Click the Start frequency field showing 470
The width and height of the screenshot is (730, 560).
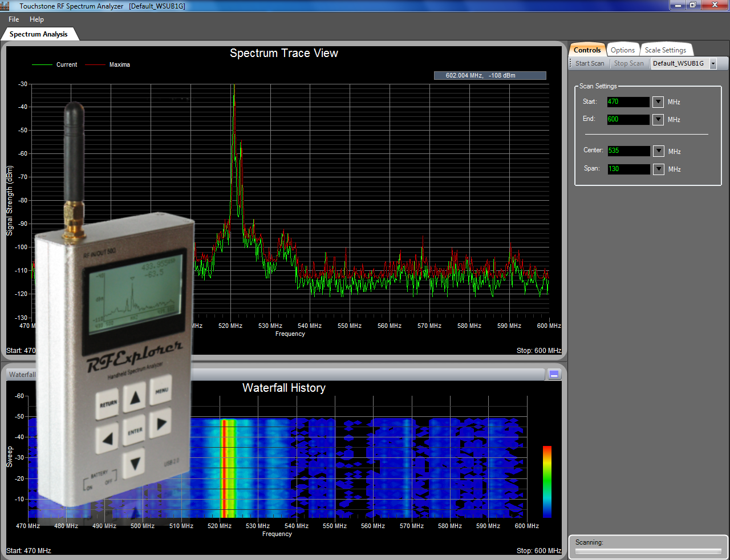coord(628,102)
